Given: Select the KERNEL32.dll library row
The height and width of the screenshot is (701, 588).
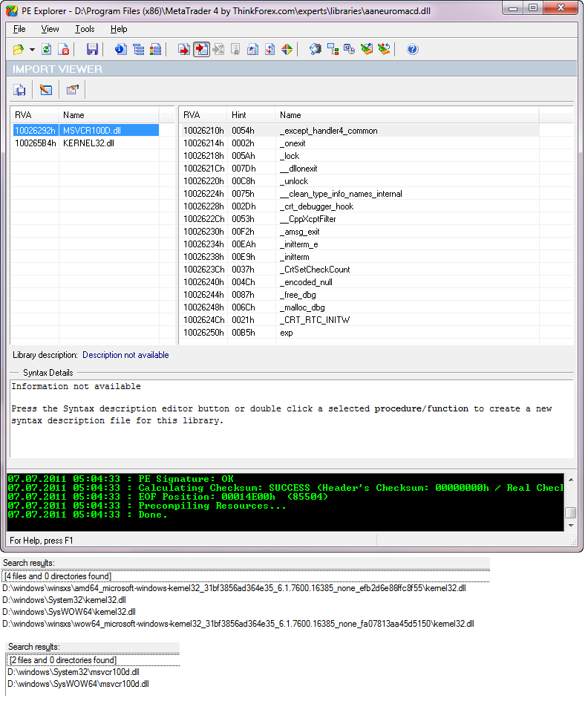Looking at the screenshot, I should click(86, 143).
